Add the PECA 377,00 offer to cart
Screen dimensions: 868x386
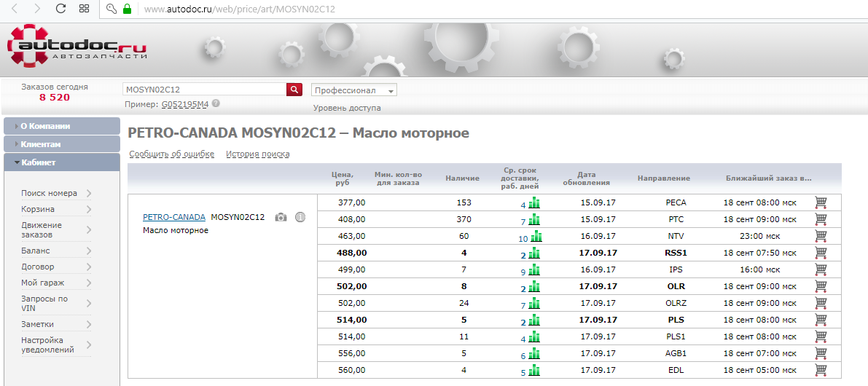coord(821,202)
